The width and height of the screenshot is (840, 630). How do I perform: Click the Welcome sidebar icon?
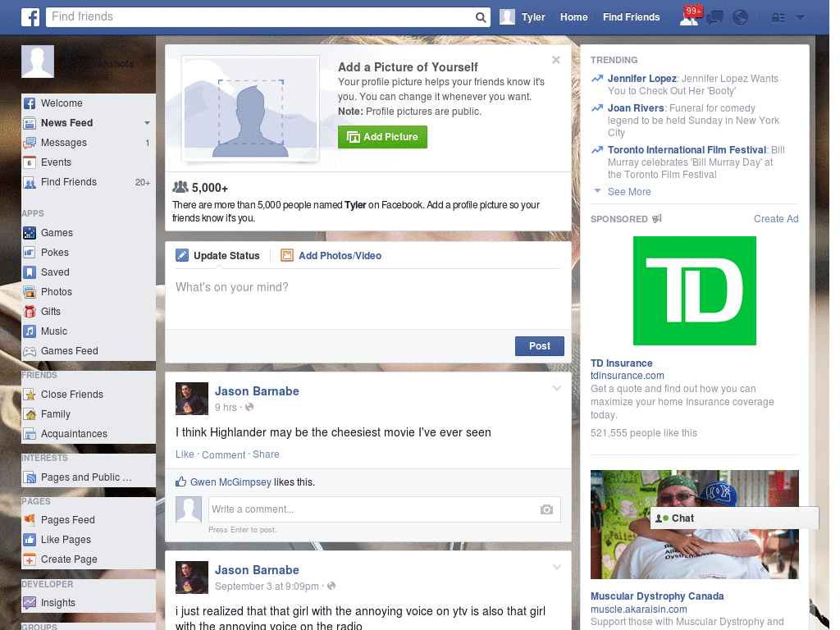(30, 103)
